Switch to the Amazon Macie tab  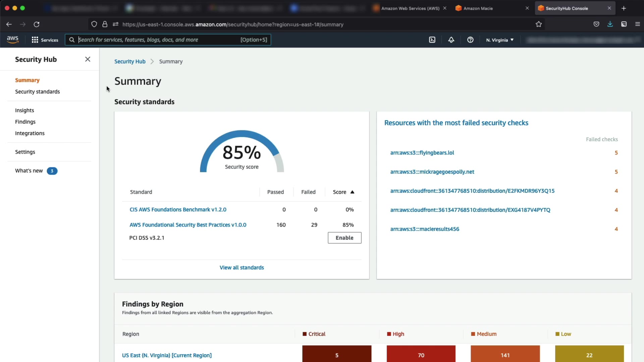(x=478, y=8)
